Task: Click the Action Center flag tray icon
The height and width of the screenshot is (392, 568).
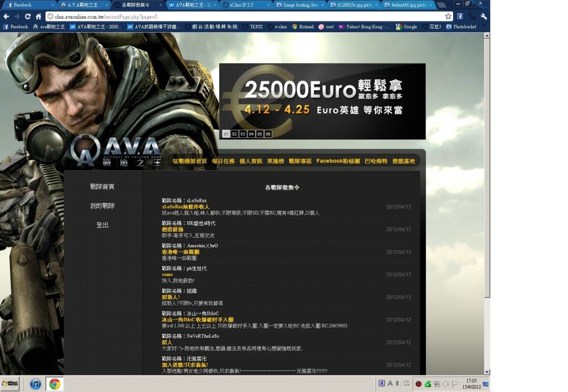Action: (455, 384)
